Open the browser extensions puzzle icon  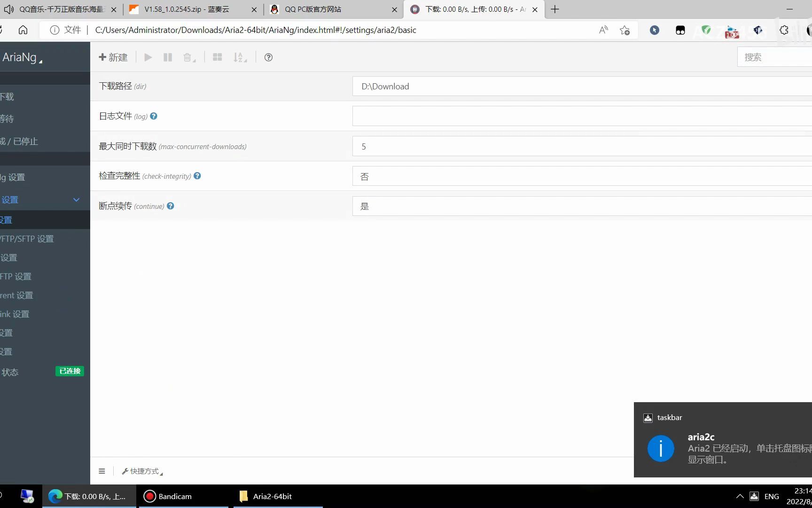pyautogui.click(x=784, y=30)
